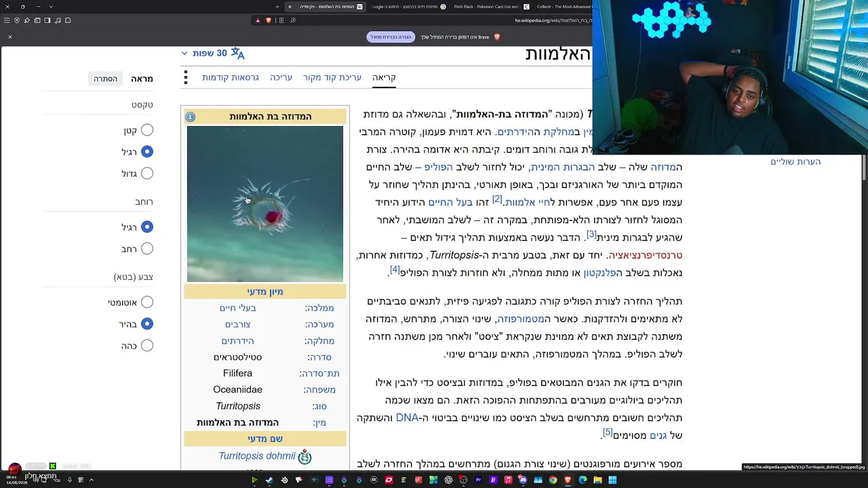The width and height of the screenshot is (868, 488).
Task: Open the Wikispecies icon beside Turritopsis dohrnii
Action: click(x=305, y=457)
